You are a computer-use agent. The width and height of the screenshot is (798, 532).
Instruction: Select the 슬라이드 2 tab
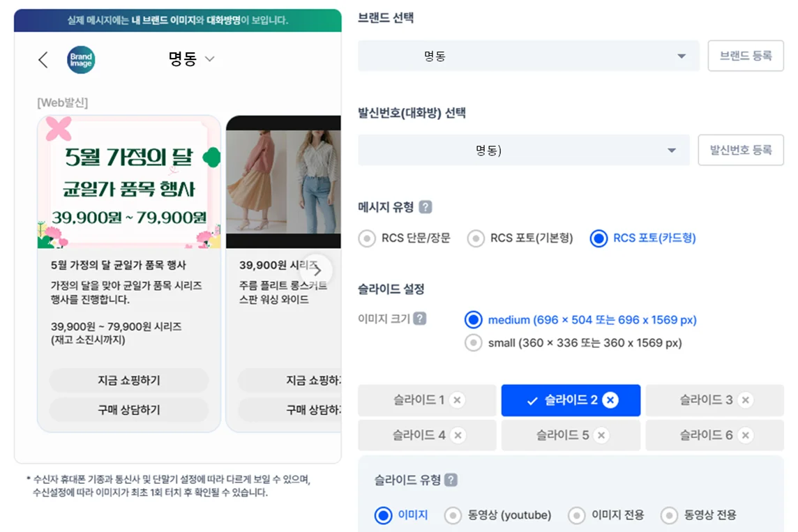pos(571,400)
